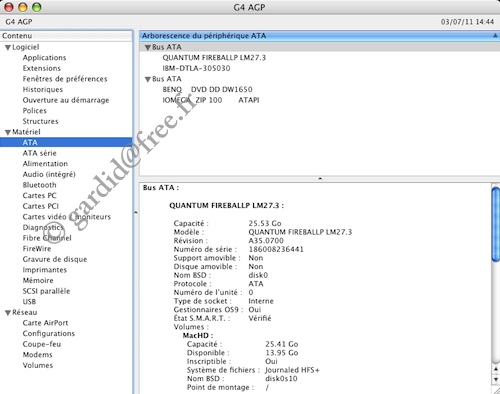This screenshot has width=500, height=394.
Task: Click the vertical scrollbar thumb in details pane
Action: [496, 224]
